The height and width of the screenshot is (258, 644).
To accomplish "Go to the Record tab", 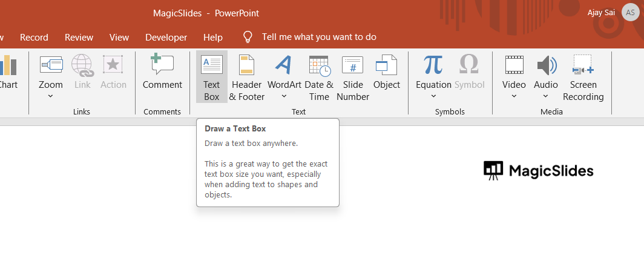I will click(x=34, y=37).
